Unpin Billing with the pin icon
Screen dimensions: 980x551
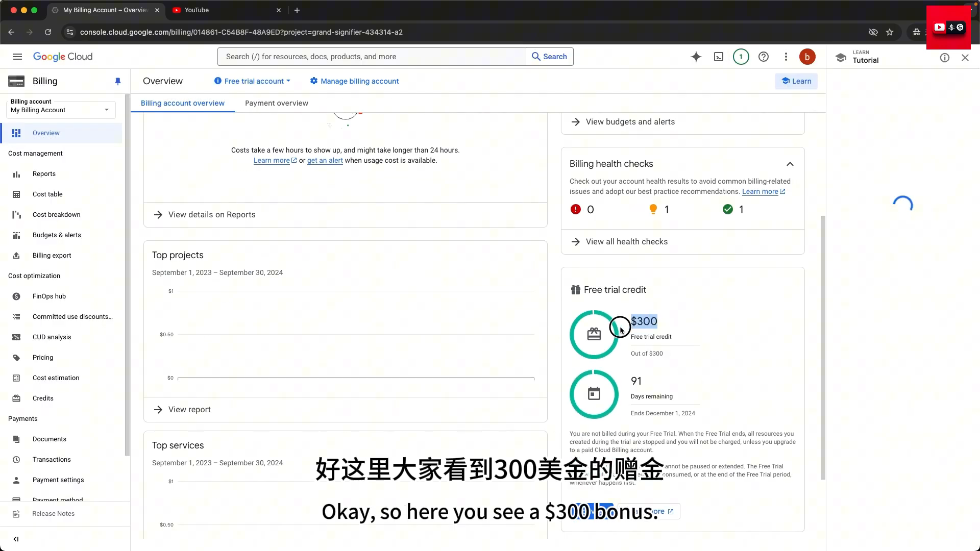pyautogui.click(x=118, y=81)
